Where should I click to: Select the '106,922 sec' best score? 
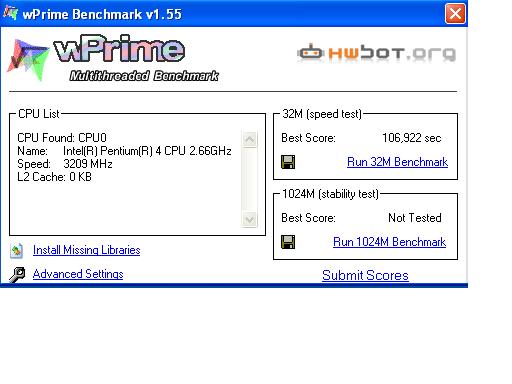pos(412,138)
